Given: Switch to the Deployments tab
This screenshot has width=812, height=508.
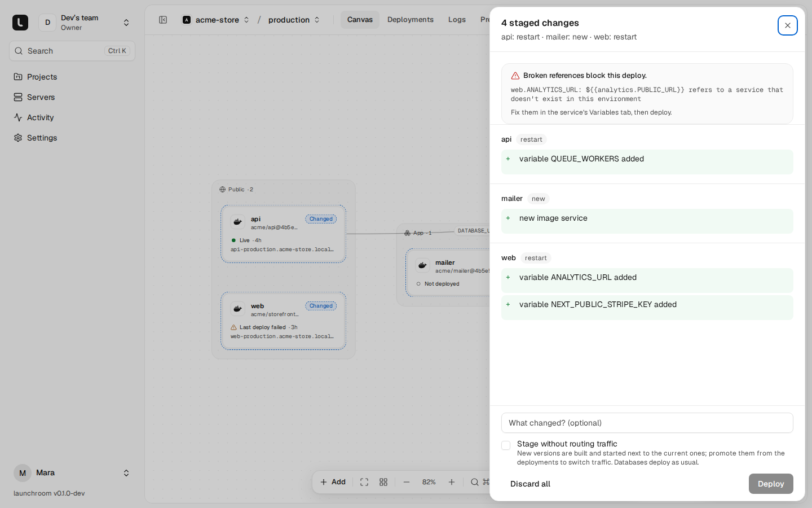Looking at the screenshot, I should click(x=411, y=20).
